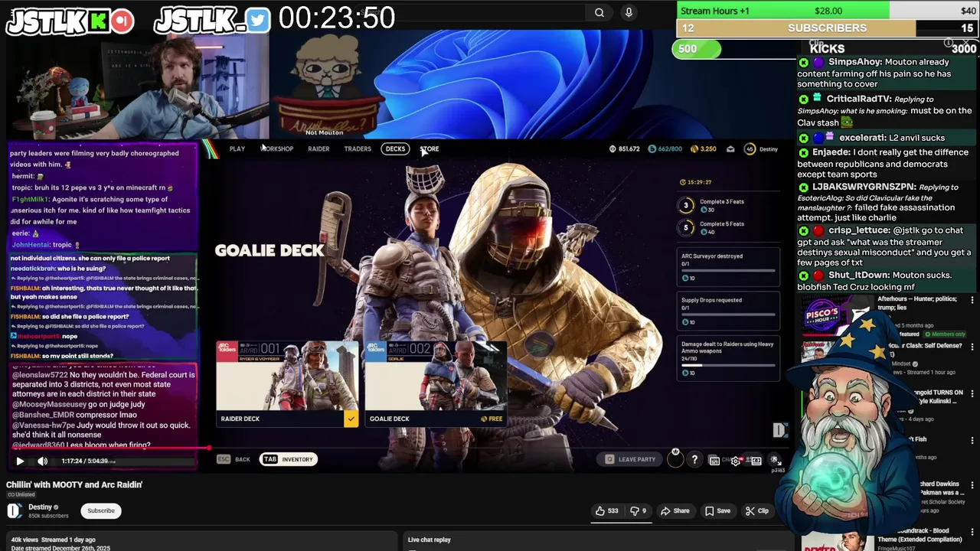Click the LEAVE PARTY button
980x551 pixels.
click(630, 459)
